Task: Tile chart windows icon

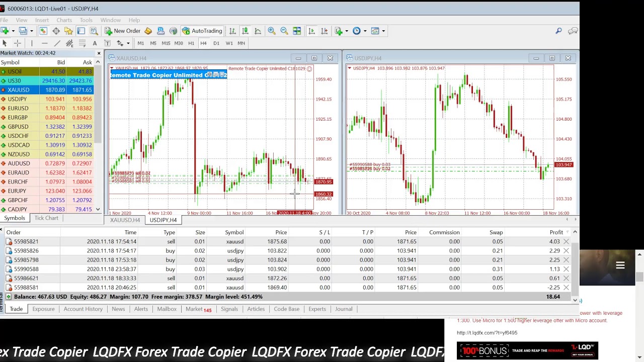Action: (297, 31)
